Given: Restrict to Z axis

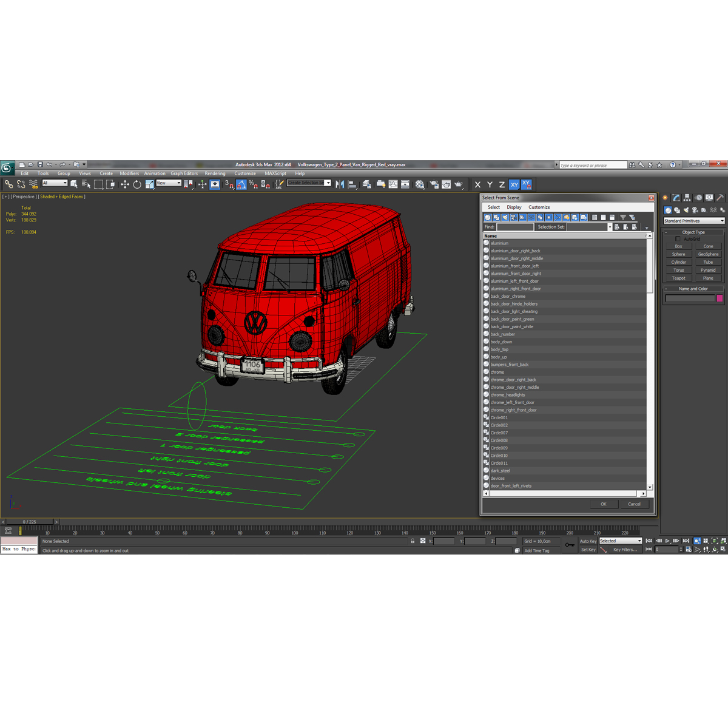Looking at the screenshot, I should point(502,184).
